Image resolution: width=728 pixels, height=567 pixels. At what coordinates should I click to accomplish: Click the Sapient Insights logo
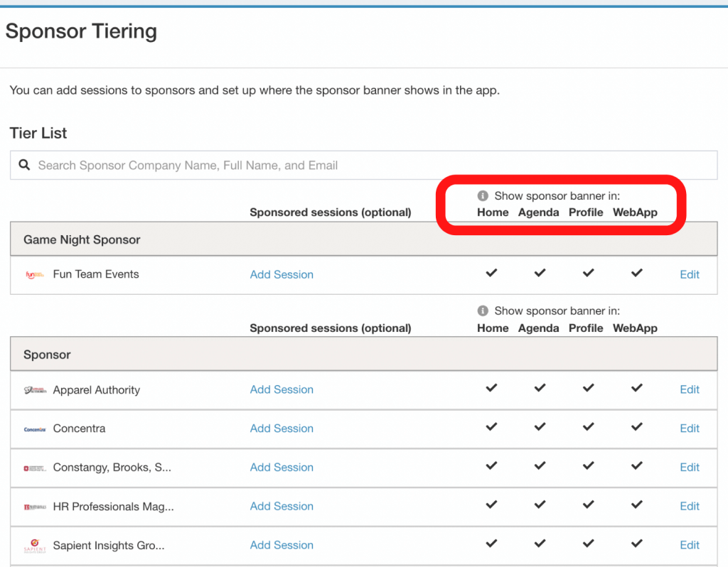click(35, 546)
